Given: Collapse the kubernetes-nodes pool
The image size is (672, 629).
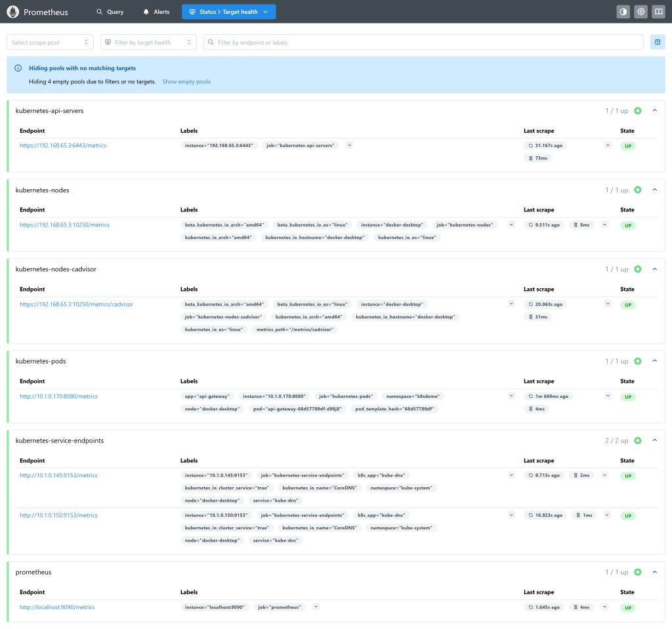Looking at the screenshot, I should coord(654,190).
